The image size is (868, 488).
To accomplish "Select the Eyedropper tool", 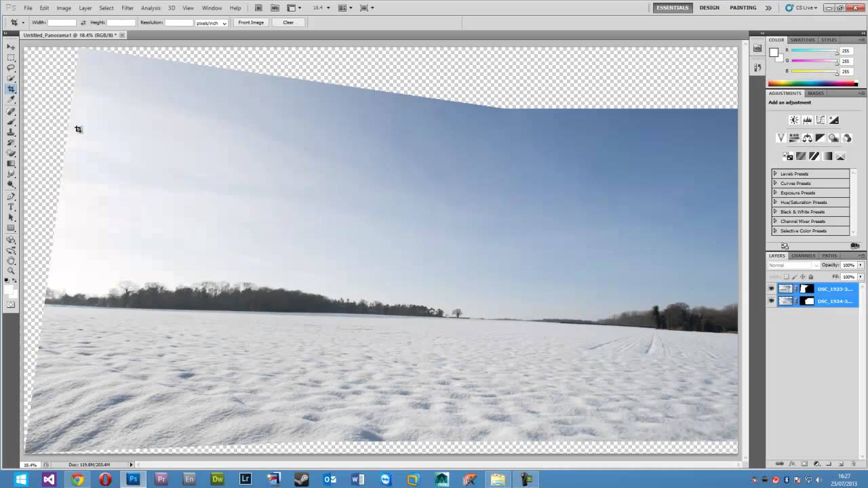I will click(11, 100).
